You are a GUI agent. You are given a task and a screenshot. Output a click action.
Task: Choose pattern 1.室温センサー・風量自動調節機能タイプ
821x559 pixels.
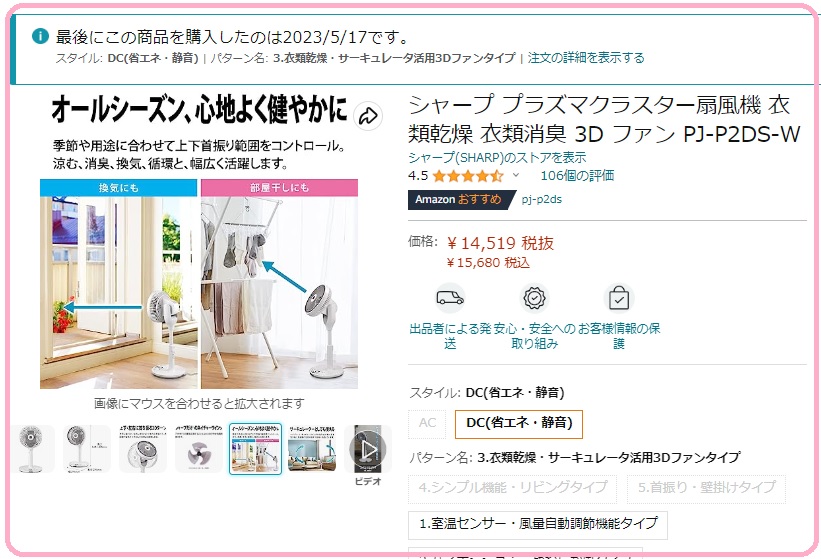click(x=538, y=524)
